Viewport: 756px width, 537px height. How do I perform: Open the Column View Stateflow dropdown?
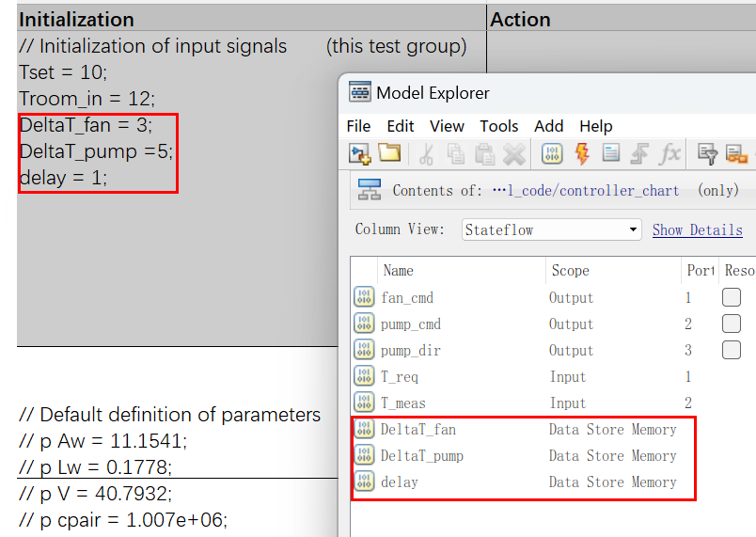coord(552,229)
